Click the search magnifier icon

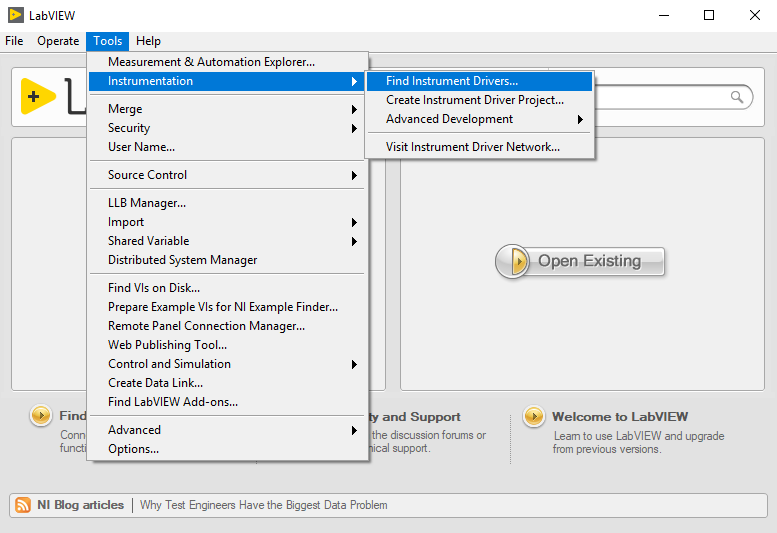pos(738,97)
